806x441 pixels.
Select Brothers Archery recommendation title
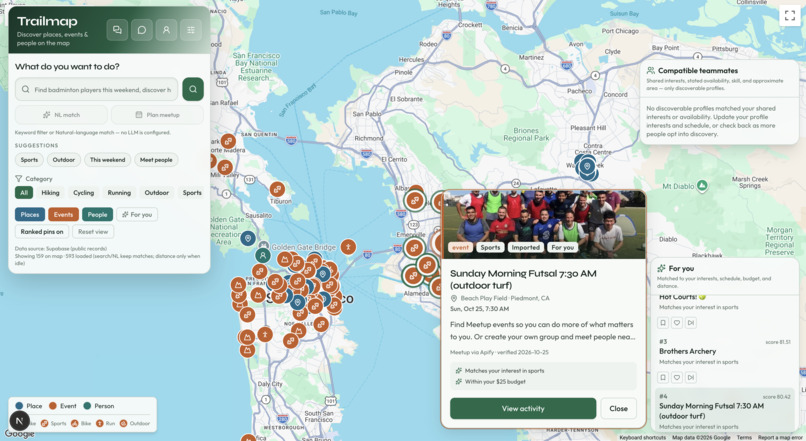point(687,352)
